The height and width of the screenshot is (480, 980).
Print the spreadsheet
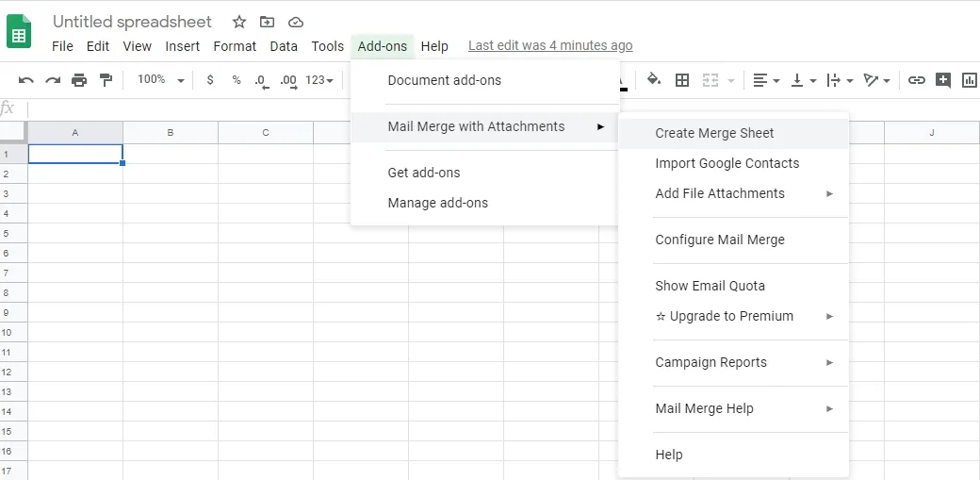79,80
